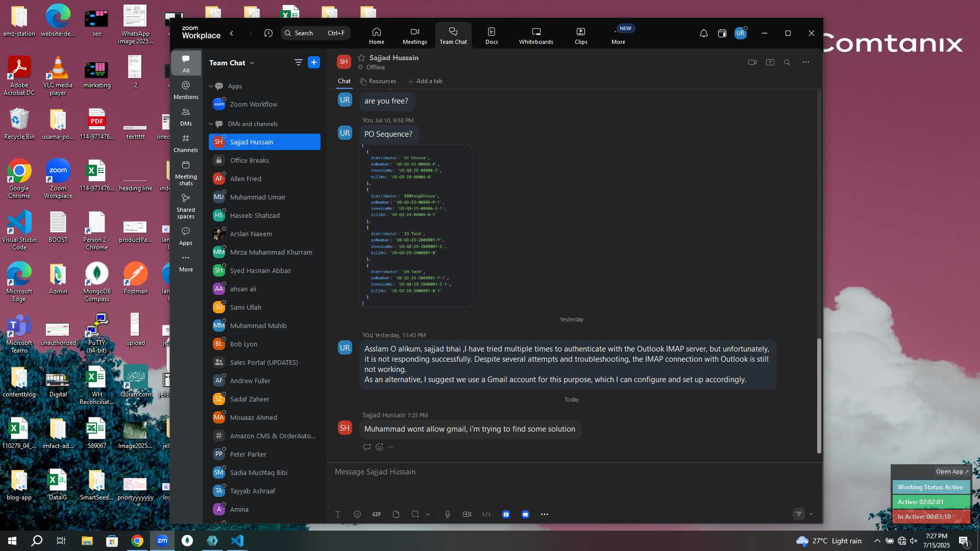Viewport: 980px width, 551px height.
Task: Switch to the Meetings tab
Action: coord(414,36)
